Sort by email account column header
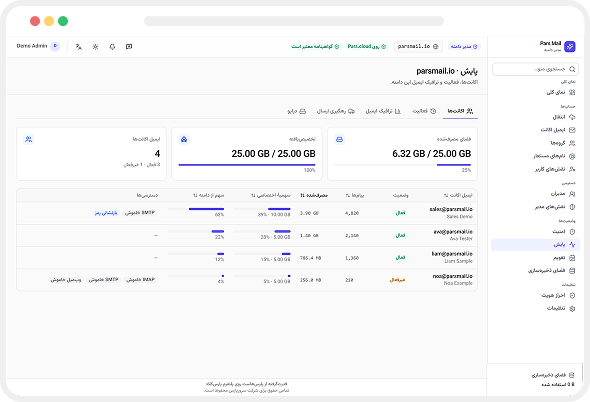Viewport: 590px width, 402px height. click(x=458, y=195)
